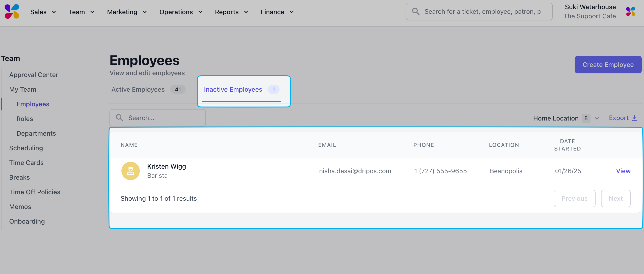
Task: Open Roles in the sidebar
Action: click(x=25, y=119)
